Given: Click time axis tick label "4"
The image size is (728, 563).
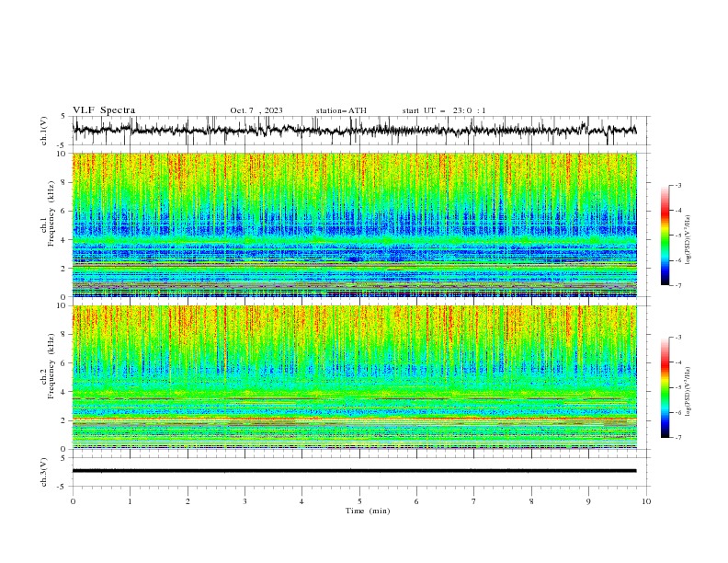Looking at the screenshot, I should (301, 501).
